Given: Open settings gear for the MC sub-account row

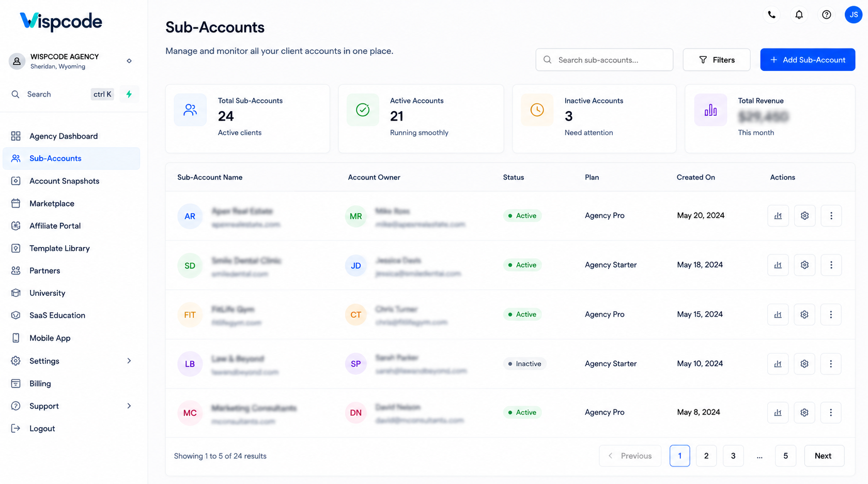Looking at the screenshot, I should pos(804,412).
